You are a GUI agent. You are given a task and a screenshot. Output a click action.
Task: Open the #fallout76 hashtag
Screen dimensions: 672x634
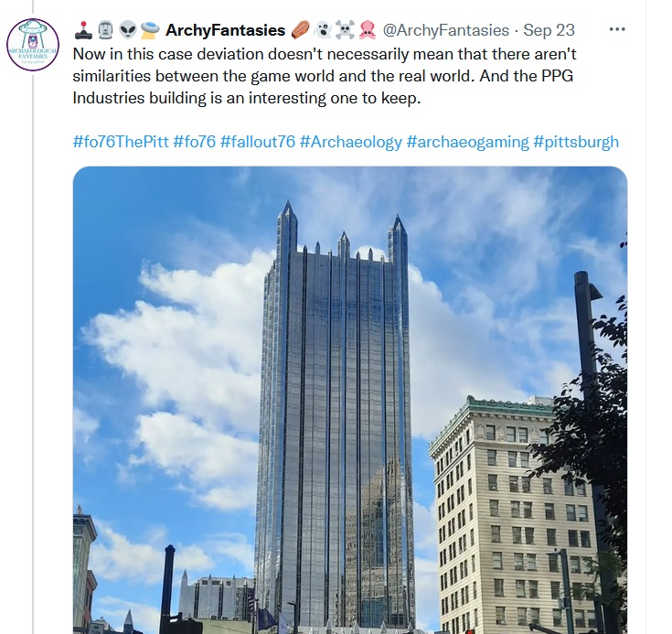(x=258, y=142)
